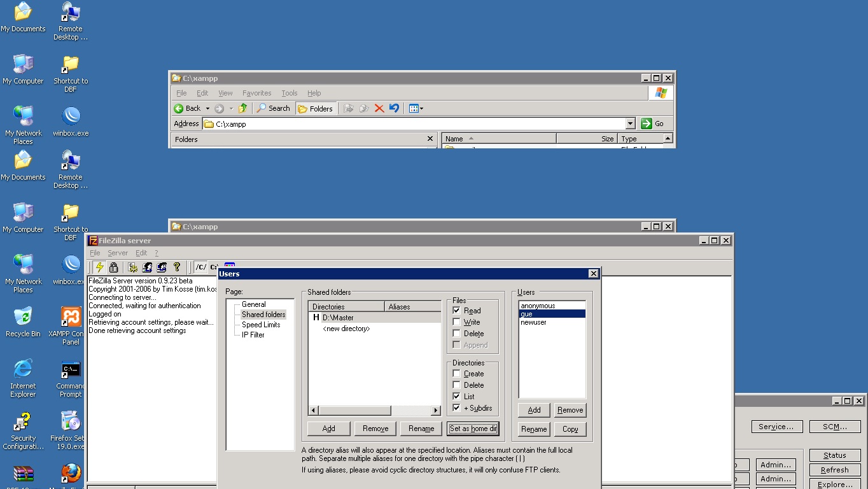Toggle the Directories List checkbox
The height and width of the screenshot is (489, 868).
point(456,397)
